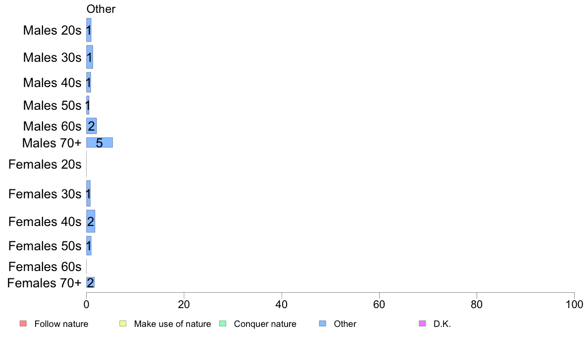Click the Other blue legend swatch
The height and width of the screenshot is (364, 588).
(x=323, y=323)
